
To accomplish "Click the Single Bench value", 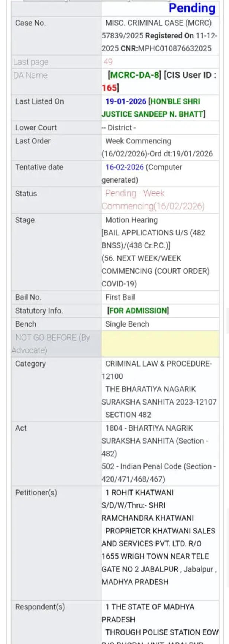I will tap(127, 324).
